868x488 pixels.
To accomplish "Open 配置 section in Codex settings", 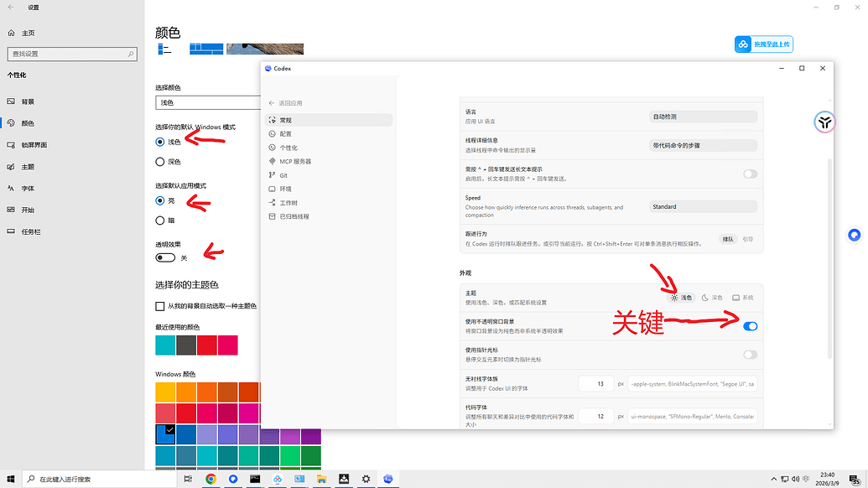I will pos(329,134).
